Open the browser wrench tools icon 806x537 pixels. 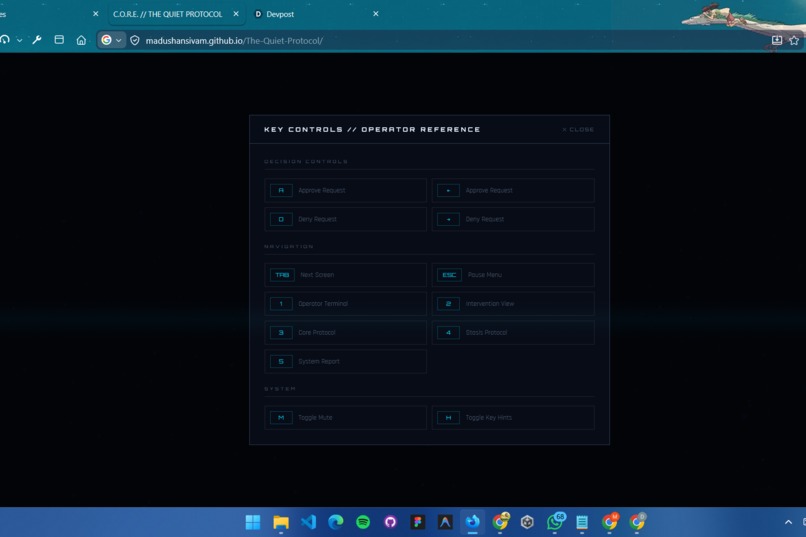click(37, 40)
